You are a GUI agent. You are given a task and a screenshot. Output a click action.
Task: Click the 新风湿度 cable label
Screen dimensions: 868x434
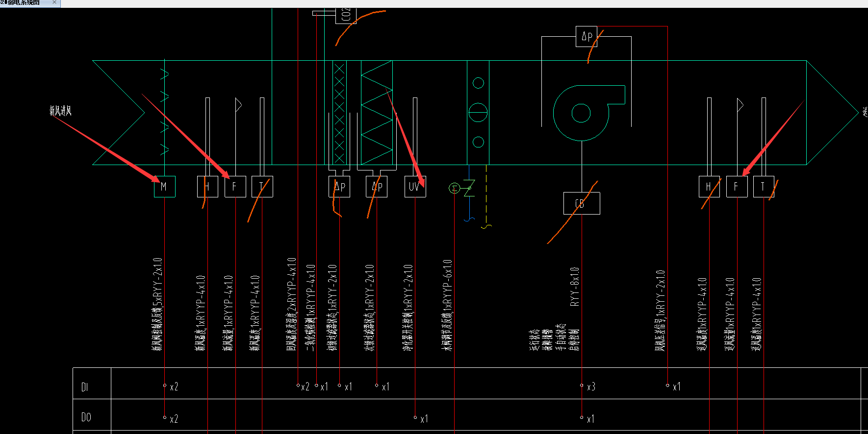[x=200, y=313]
